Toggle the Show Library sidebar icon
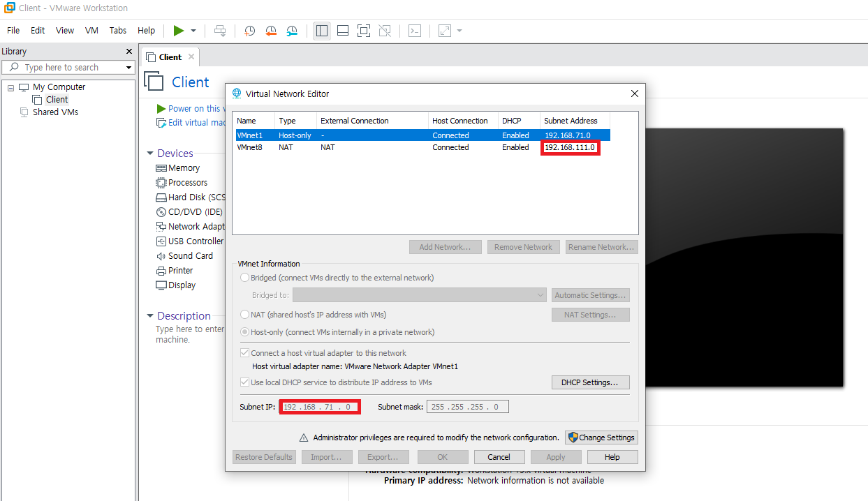 [322, 31]
